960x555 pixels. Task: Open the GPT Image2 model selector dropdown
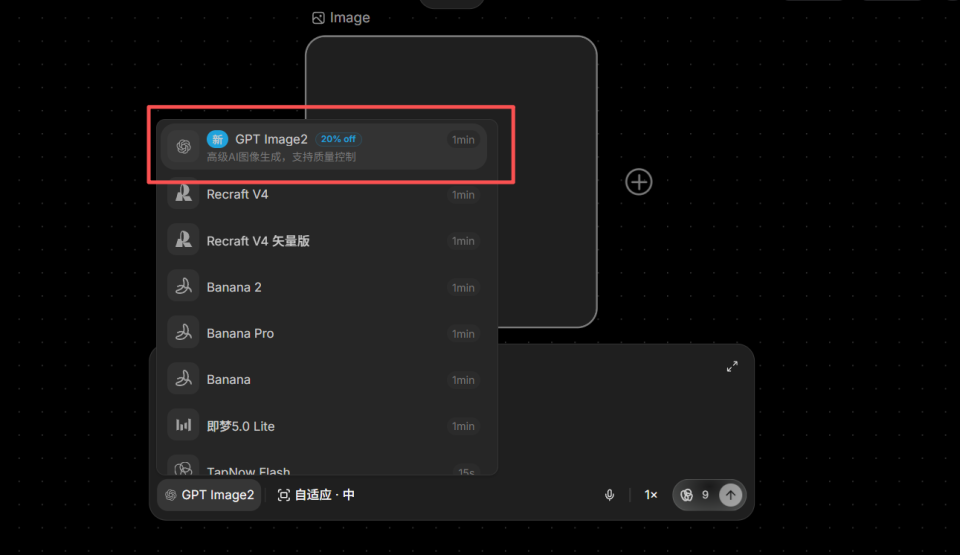pos(209,495)
